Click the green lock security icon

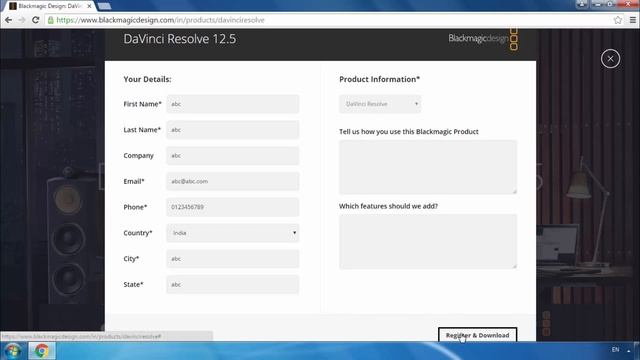pos(51,20)
